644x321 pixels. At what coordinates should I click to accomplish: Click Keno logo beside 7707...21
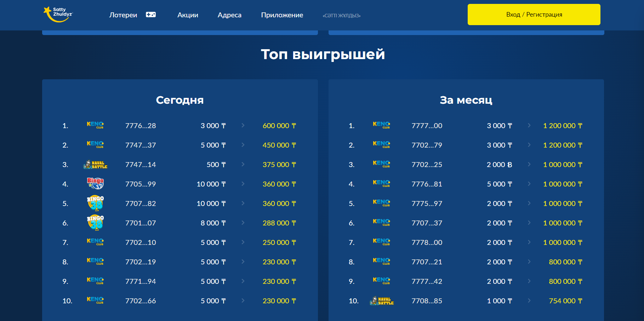(x=381, y=261)
